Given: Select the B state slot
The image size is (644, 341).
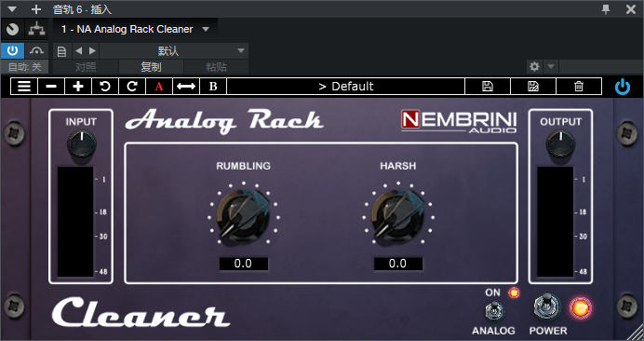Looking at the screenshot, I should point(213,87).
